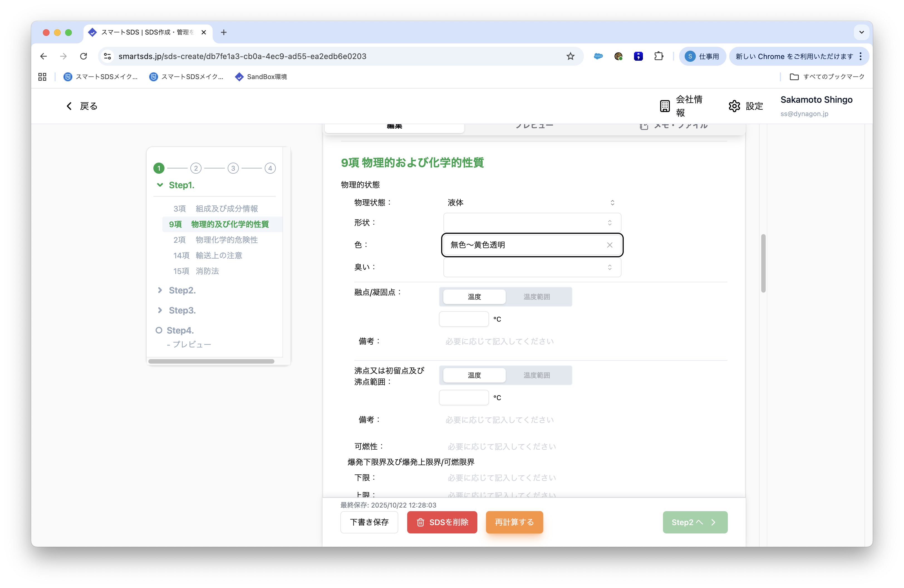Open settings via the gear icon

point(734,106)
